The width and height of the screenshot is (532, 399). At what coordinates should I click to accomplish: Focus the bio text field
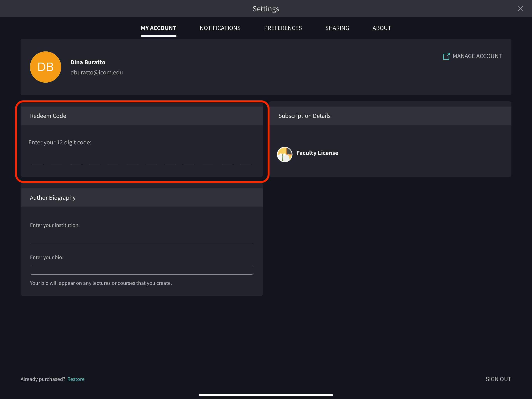point(142,270)
